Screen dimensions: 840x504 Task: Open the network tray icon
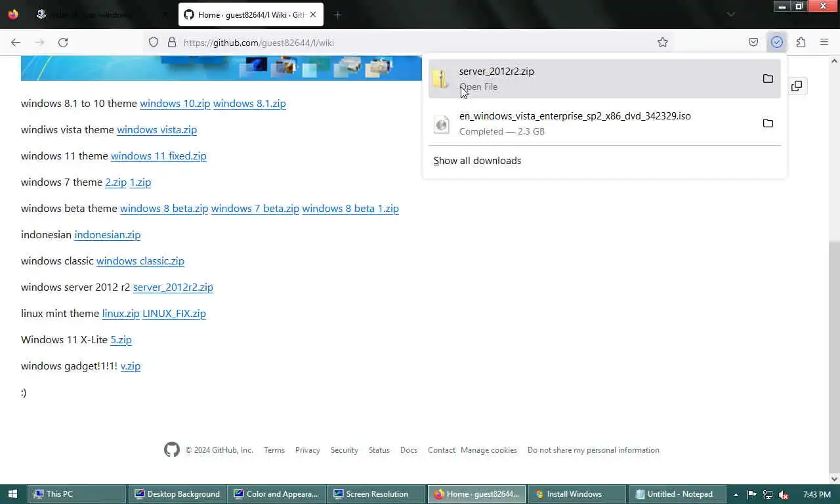(x=768, y=494)
